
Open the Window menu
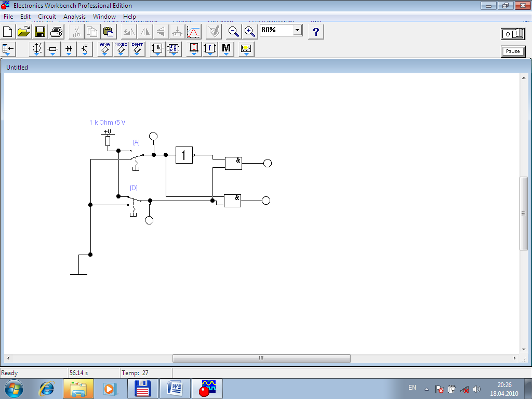pyautogui.click(x=104, y=16)
